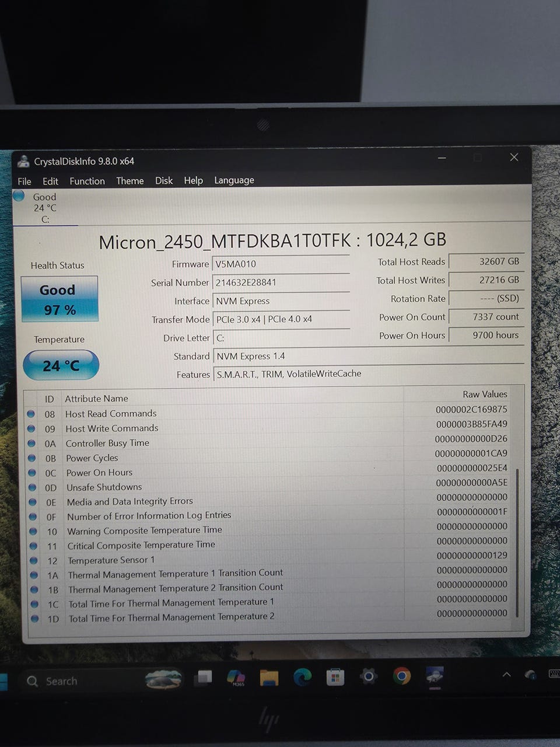Open the Language menu

pyautogui.click(x=234, y=180)
